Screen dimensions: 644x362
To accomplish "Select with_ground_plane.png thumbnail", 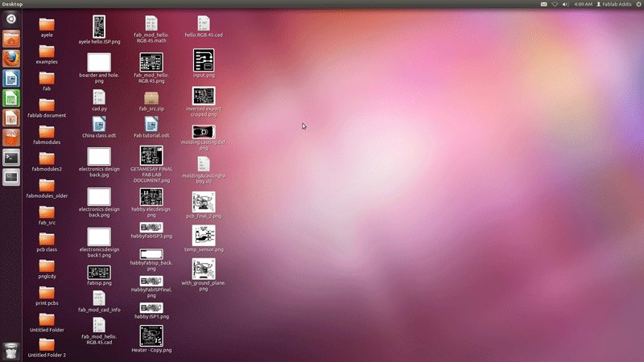I will click(x=204, y=269).
